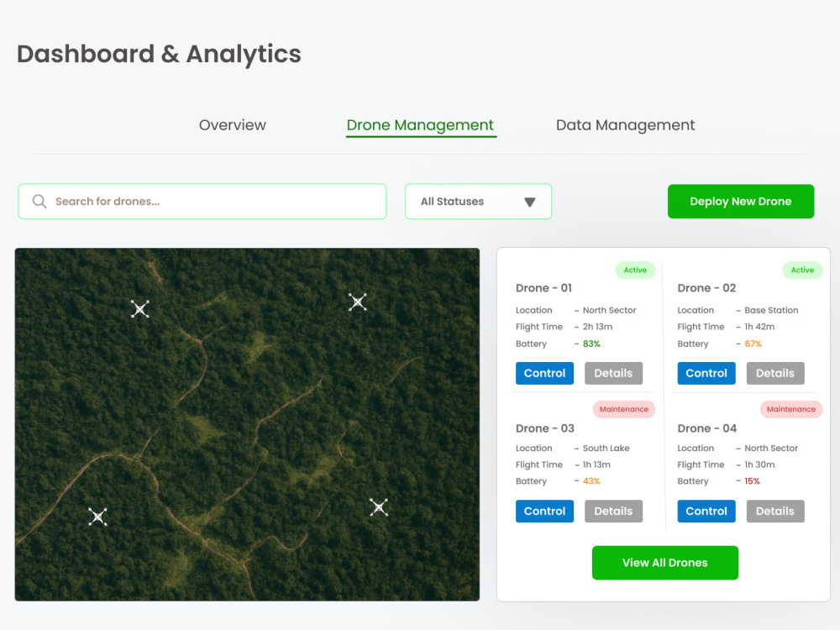The image size is (840, 630).
Task: Click the 83% battery value
Action: [591, 344]
